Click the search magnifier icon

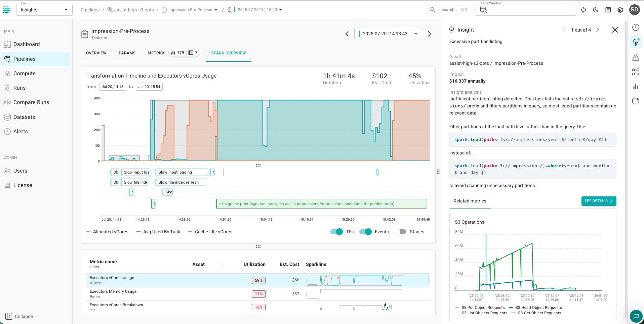pos(433,10)
